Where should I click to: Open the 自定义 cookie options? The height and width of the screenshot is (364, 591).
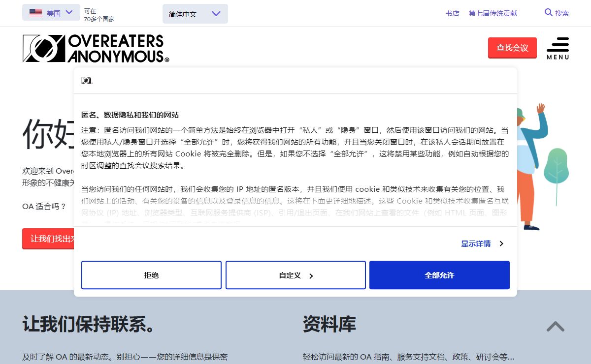click(295, 275)
